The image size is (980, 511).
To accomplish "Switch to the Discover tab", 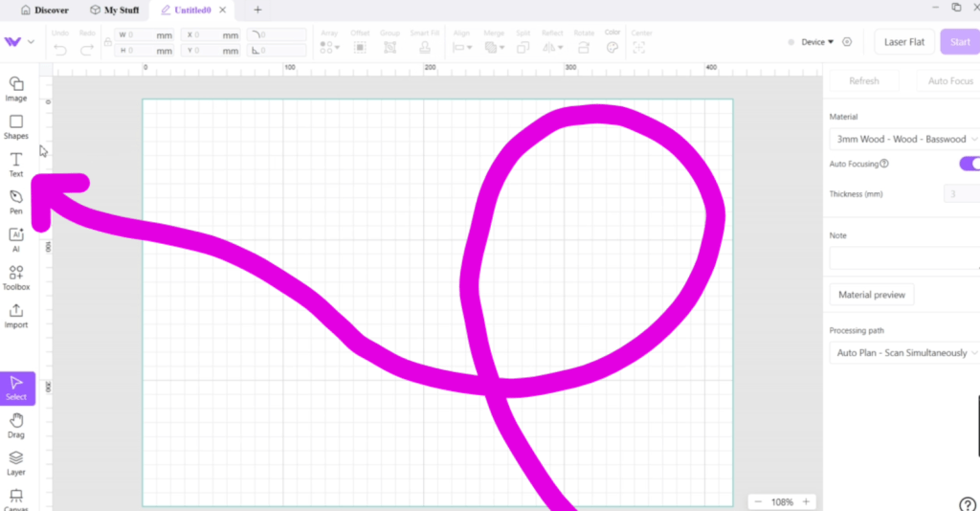I will point(45,10).
